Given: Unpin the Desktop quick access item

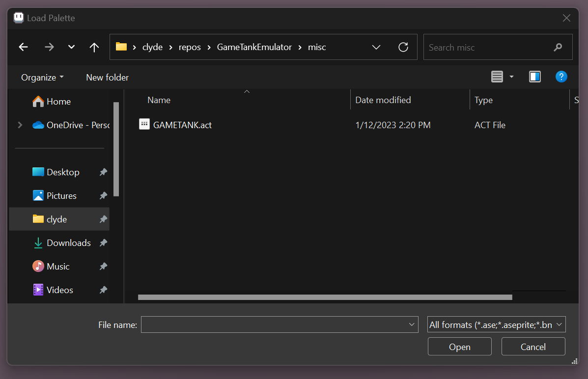Looking at the screenshot, I should coord(103,172).
